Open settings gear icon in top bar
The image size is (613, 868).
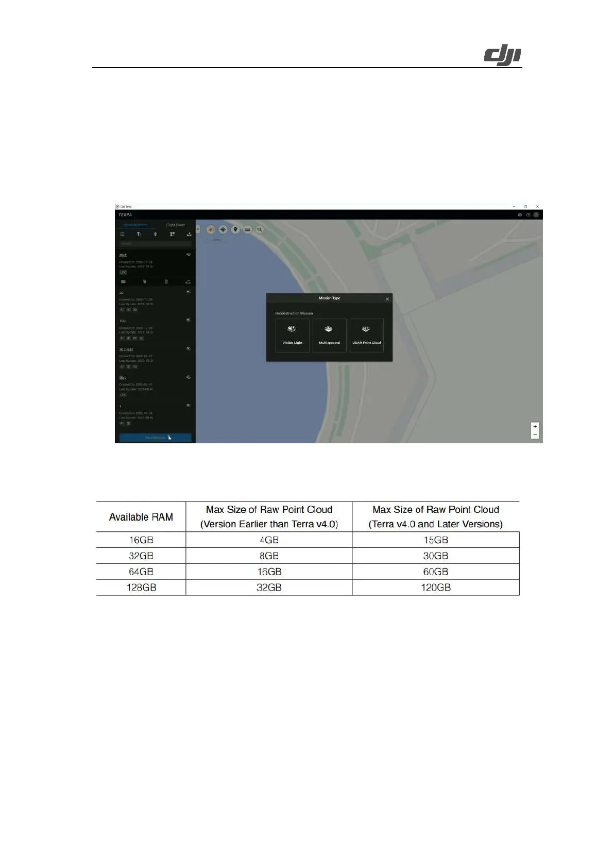pos(520,215)
